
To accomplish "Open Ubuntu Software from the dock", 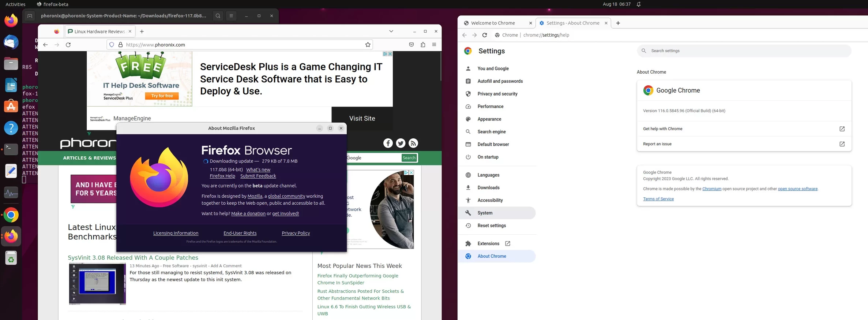I will pyautogui.click(x=11, y=107).
